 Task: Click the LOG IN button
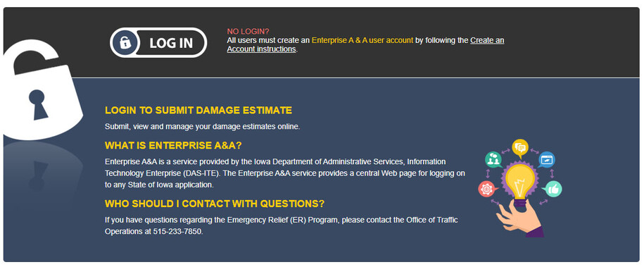pos(158,42)
